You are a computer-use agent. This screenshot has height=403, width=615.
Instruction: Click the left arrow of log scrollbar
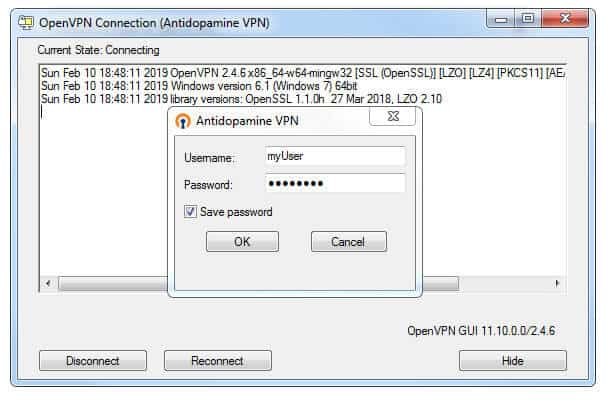[x=48, y=283]
